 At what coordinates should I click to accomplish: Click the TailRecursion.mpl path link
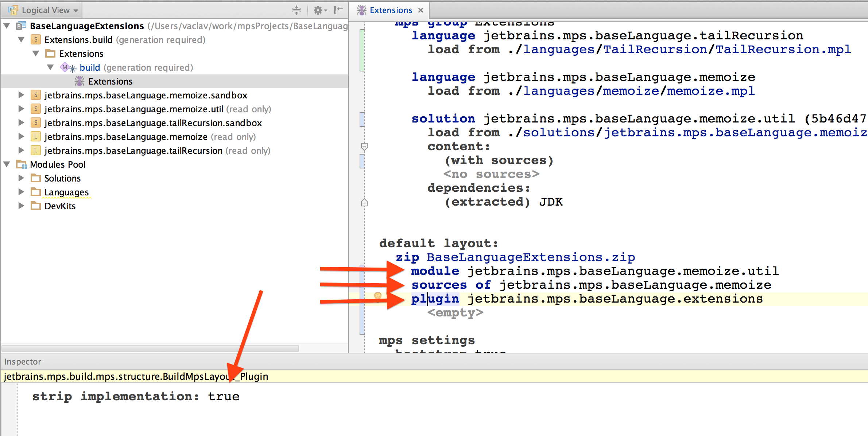click(x=783, y=49)
